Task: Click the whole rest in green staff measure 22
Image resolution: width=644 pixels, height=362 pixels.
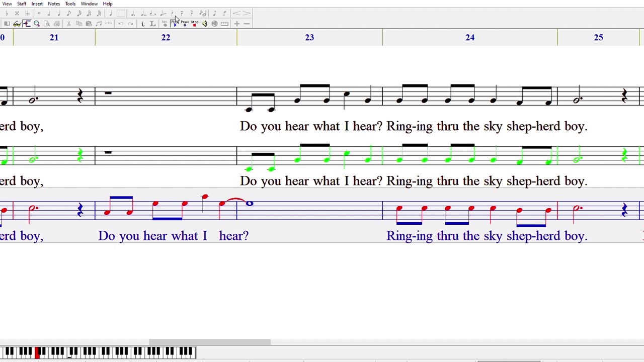Action: pos(108,152)
